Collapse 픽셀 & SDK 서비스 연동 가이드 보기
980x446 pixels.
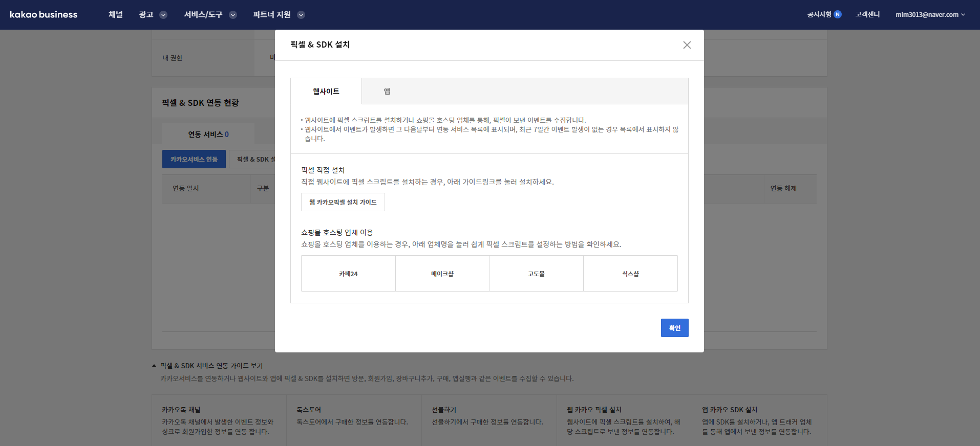pos(207,366)
